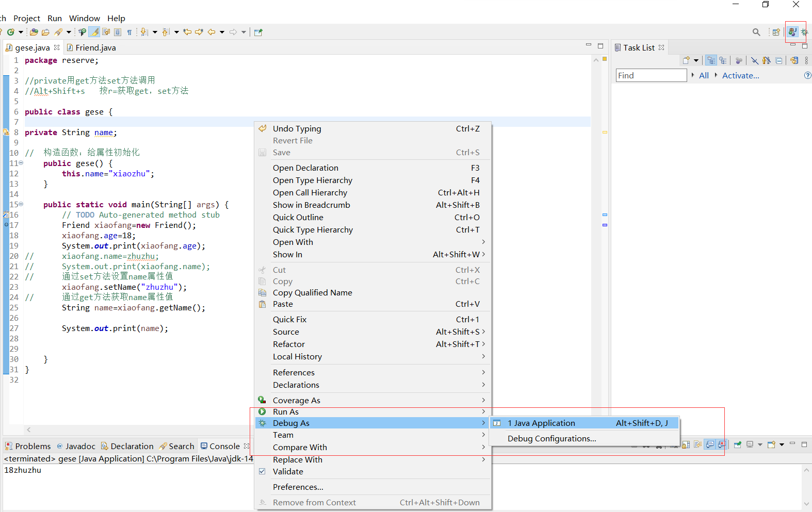Screen dimensions: 812x512
Task: Click Last Edit Location arrow icon
Action: coord(187,32)
